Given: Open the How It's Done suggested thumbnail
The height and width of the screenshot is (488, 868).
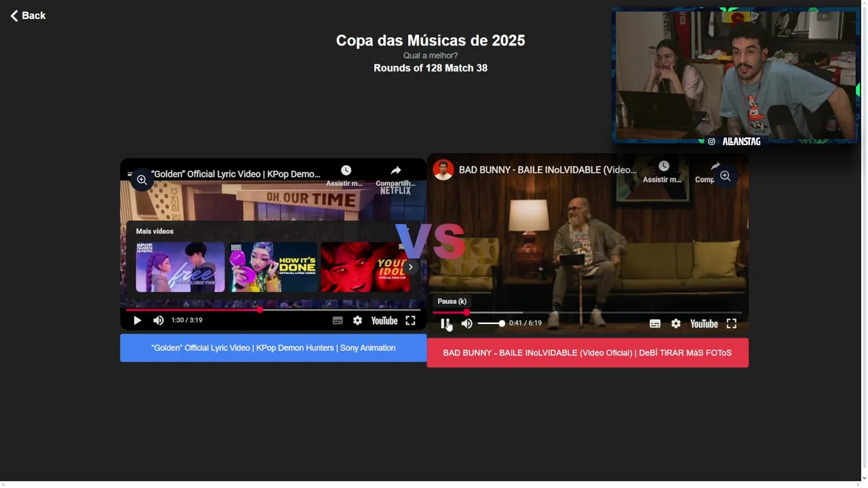Looking at the screenshot, I should pyautogui.click(x=273, y=267).
